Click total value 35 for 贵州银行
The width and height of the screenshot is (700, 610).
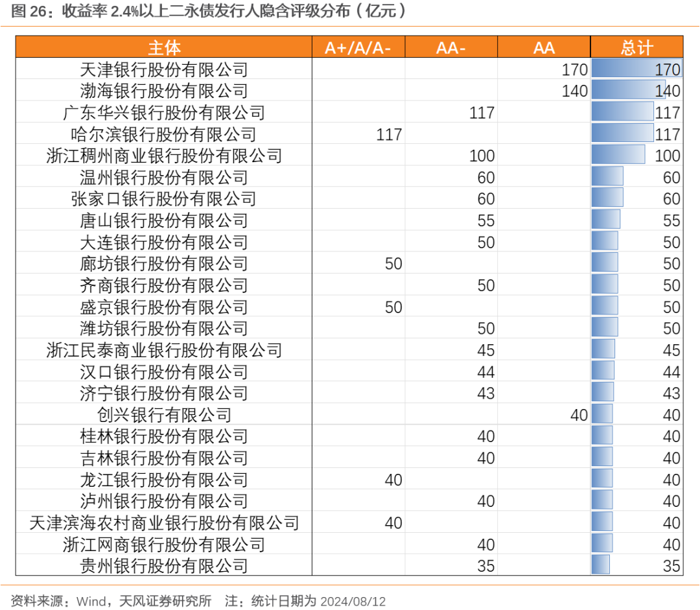[x=671, y=566]
